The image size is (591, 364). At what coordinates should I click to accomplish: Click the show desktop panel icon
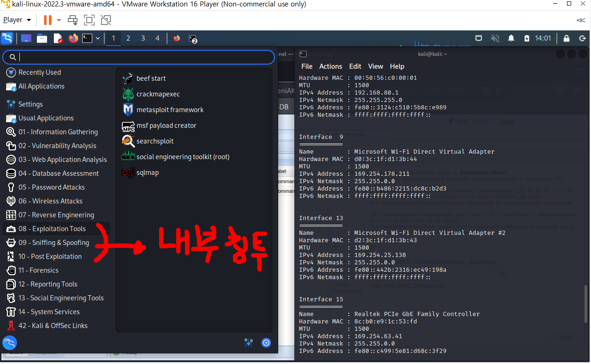26,38
